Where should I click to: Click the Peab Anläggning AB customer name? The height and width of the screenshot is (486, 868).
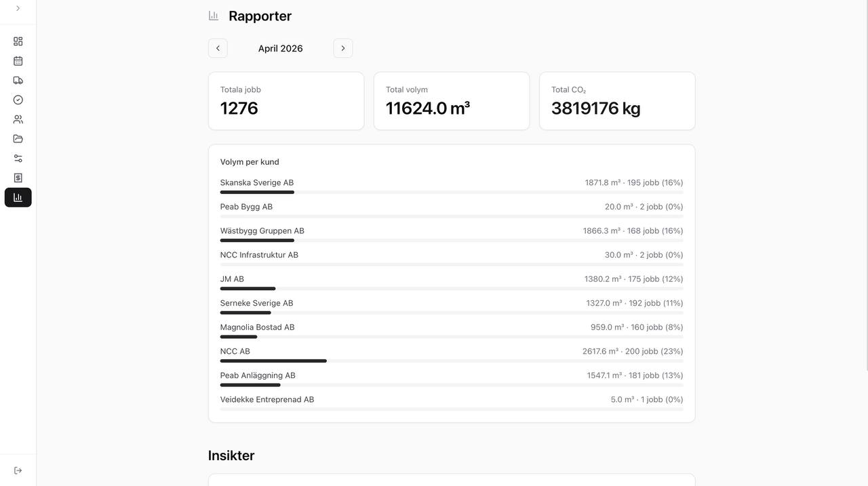[x=258, y=376]
